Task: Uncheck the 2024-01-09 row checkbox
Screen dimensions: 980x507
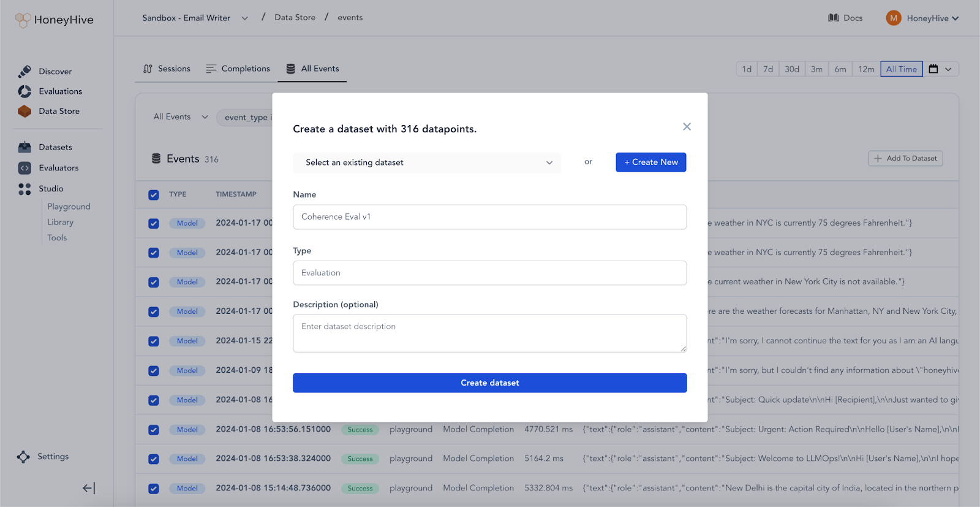Action: tap(154, 371)
